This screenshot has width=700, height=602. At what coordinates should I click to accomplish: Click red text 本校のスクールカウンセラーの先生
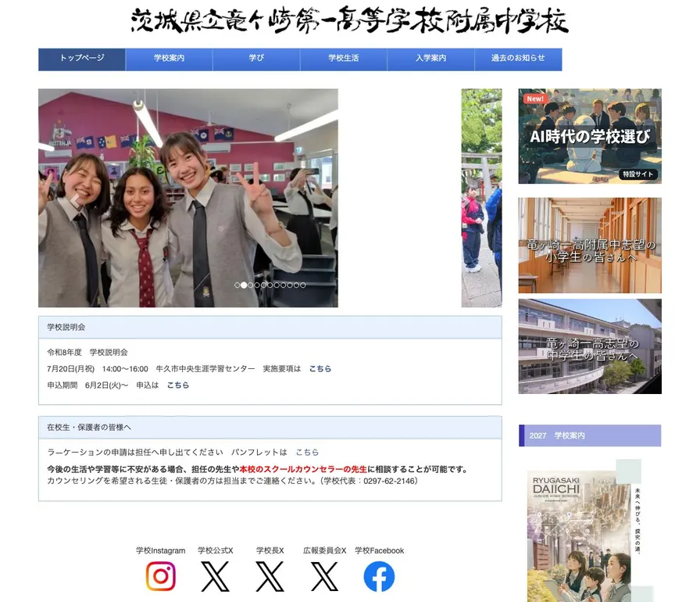[x=303, y=469]
